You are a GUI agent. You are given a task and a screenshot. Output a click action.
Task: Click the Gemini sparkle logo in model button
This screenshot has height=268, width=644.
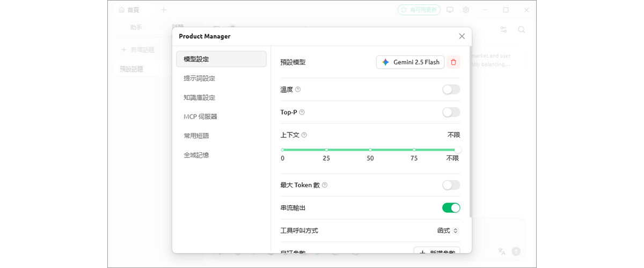(x=385, y=62)
